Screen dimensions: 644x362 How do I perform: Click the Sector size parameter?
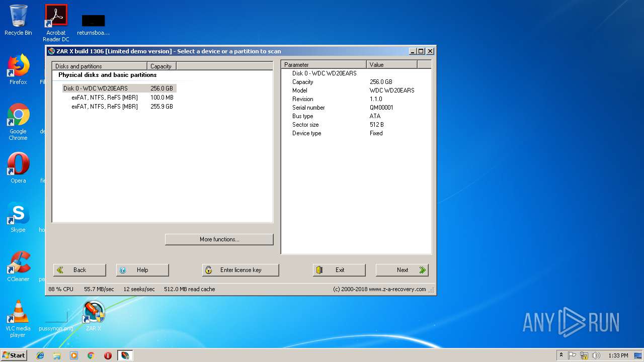click(305, 125)
